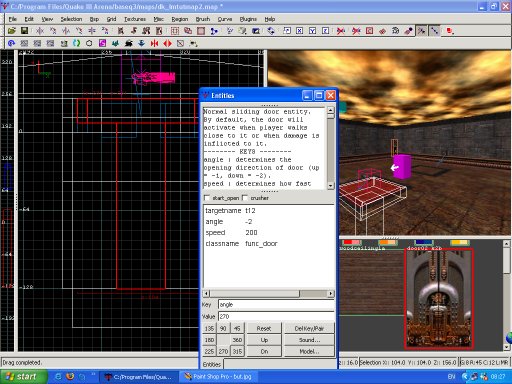Select the classname func_door key row

coord(269,244)
